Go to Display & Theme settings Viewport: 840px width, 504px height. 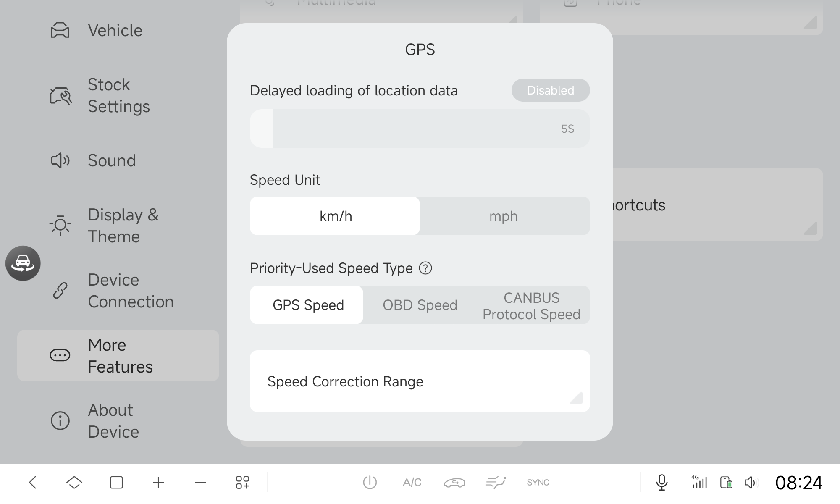(x=122, y=226)
